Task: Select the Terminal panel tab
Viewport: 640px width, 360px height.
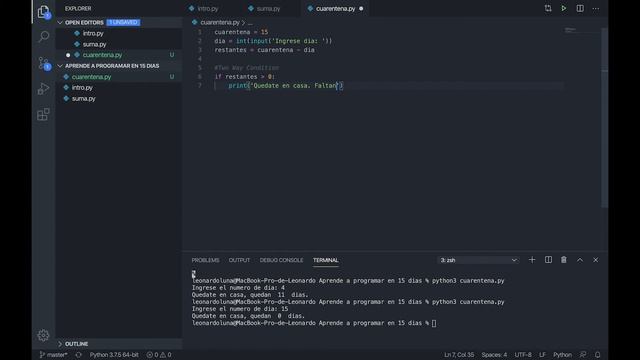Action: point(326,260)
